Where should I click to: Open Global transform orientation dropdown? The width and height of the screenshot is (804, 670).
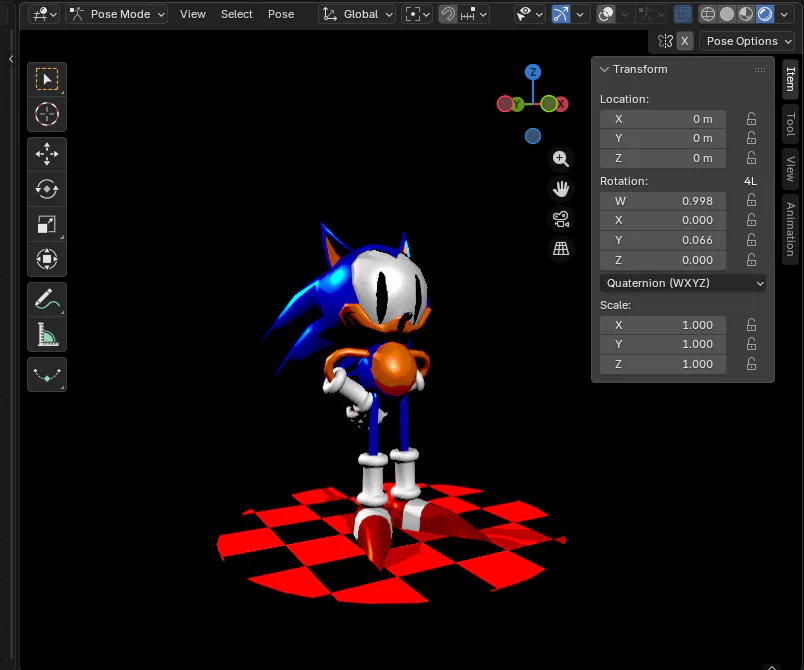(357, 14)
